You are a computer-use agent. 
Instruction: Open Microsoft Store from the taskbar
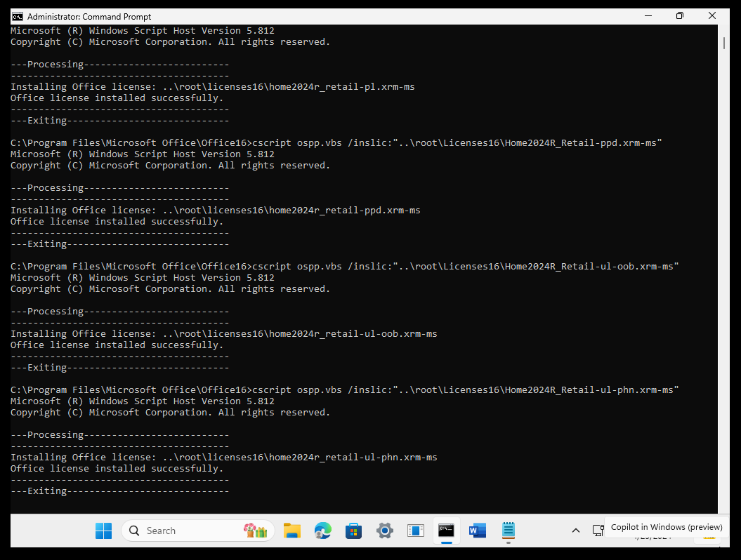[353, 531]
